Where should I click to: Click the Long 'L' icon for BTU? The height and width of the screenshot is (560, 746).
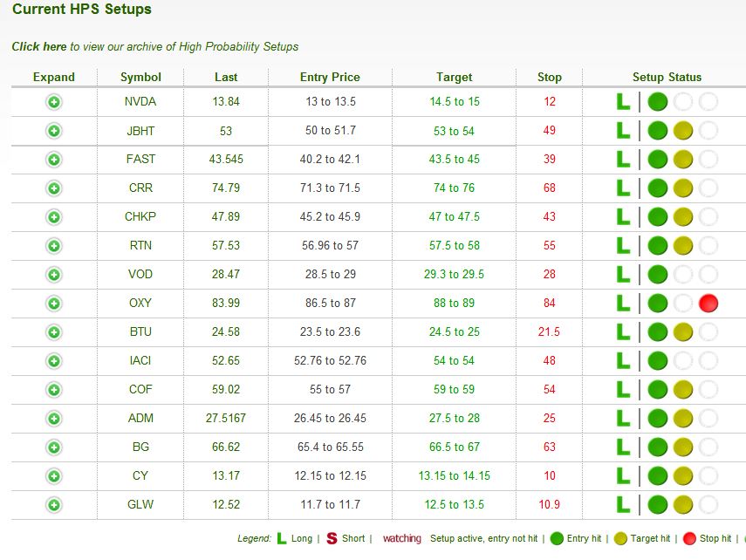pos(623,332)
